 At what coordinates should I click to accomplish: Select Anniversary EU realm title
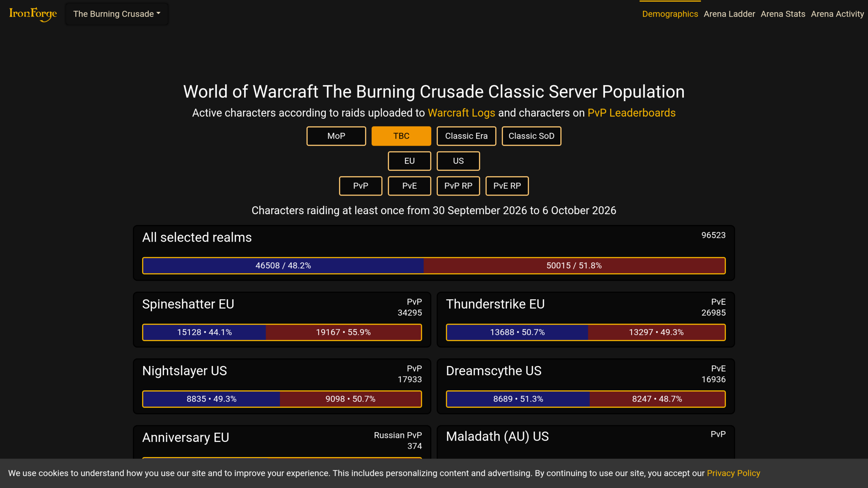[x=185, y=438]
